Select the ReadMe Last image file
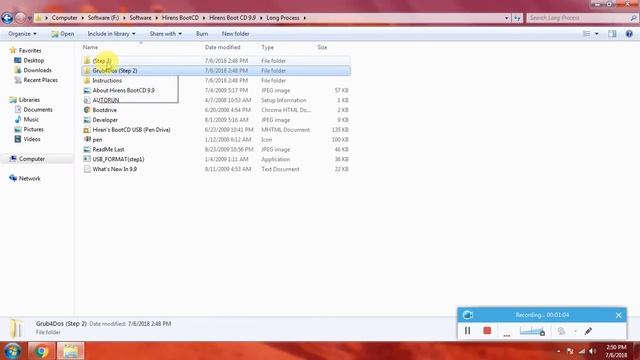 point(216,149)
